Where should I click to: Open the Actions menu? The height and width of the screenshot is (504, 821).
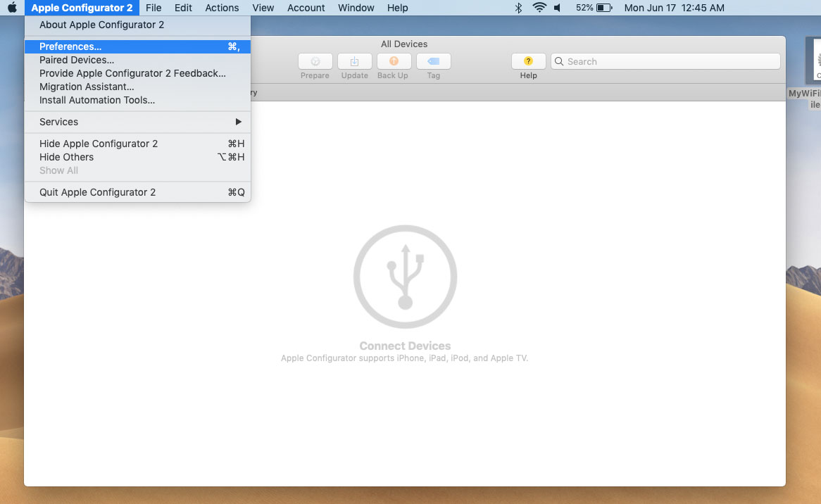(222, 8)
